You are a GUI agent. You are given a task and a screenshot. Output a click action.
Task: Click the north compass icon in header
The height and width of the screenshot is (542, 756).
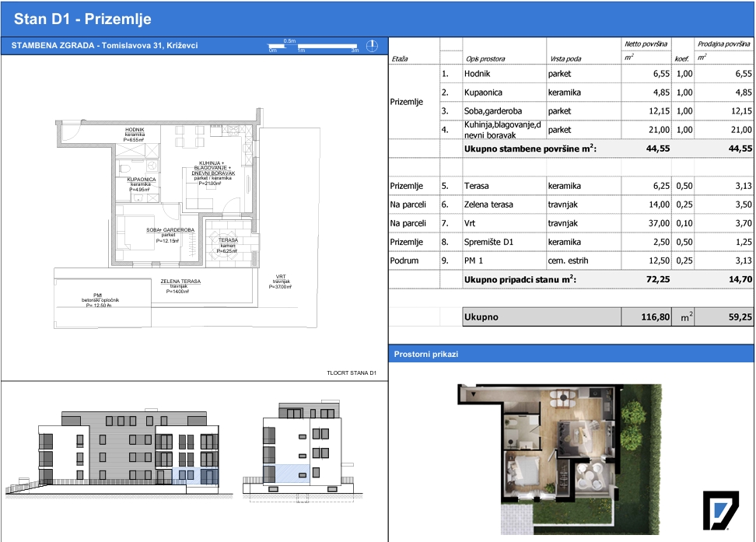(x=372, y=46)
